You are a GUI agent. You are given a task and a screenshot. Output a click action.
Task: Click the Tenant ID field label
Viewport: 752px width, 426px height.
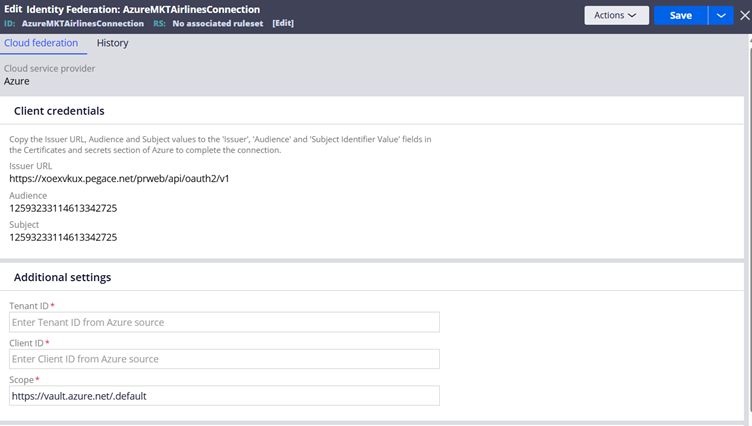[28, 305]
